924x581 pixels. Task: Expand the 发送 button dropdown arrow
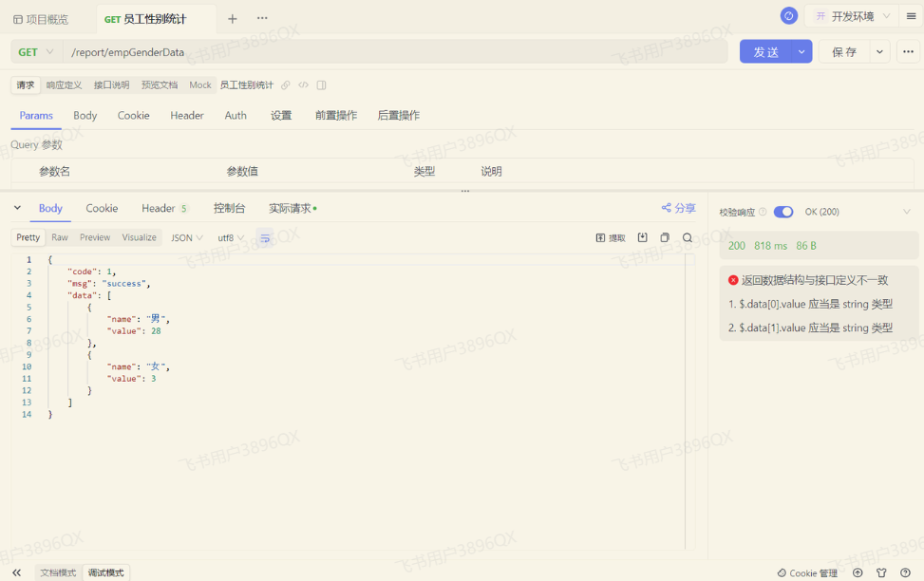pos(801,52)
